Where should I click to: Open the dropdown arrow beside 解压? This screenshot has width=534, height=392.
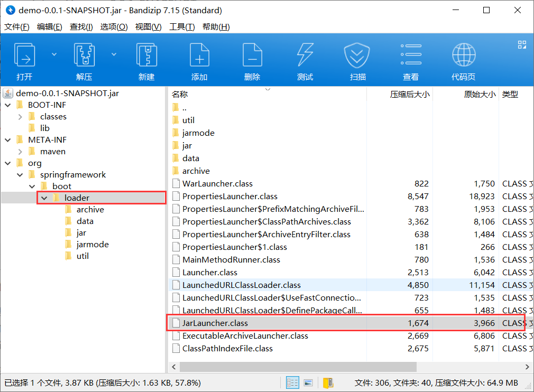click(x=114, y=54)
